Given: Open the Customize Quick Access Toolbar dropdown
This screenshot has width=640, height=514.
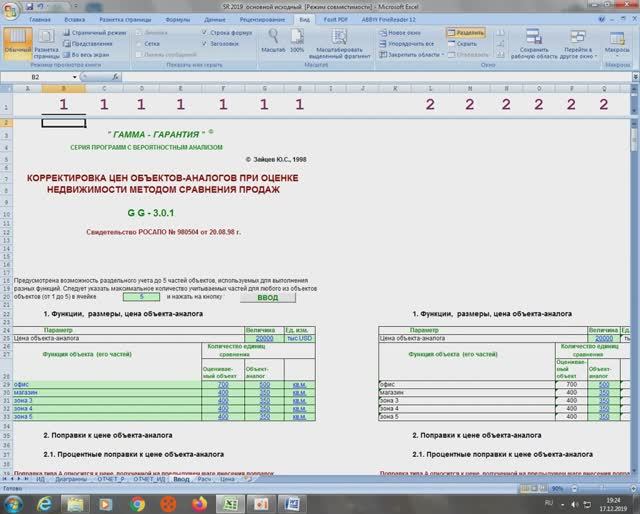Looking at the screenshot, I should (x=76, y=7).
